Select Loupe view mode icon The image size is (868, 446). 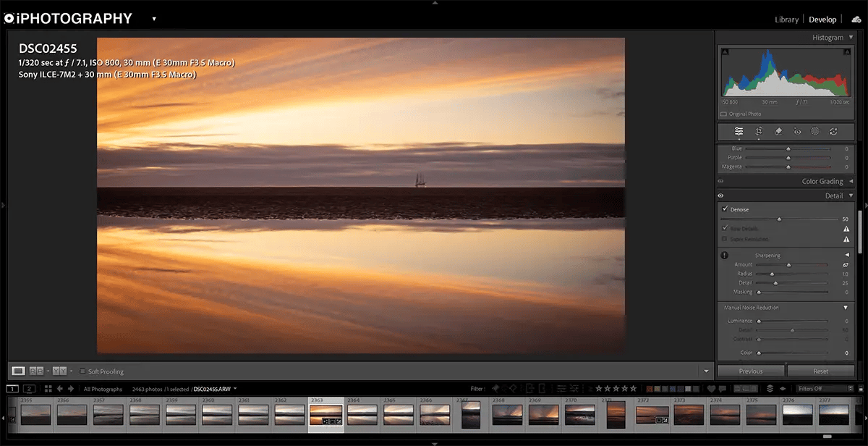(19, 371)
